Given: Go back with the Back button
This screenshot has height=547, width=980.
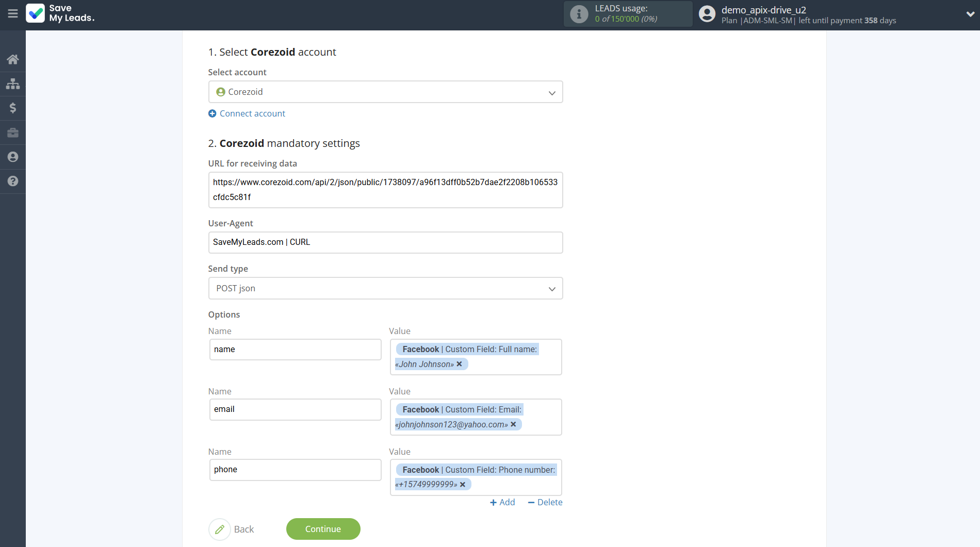Looking at the screenshot, I should coord(232,529).
